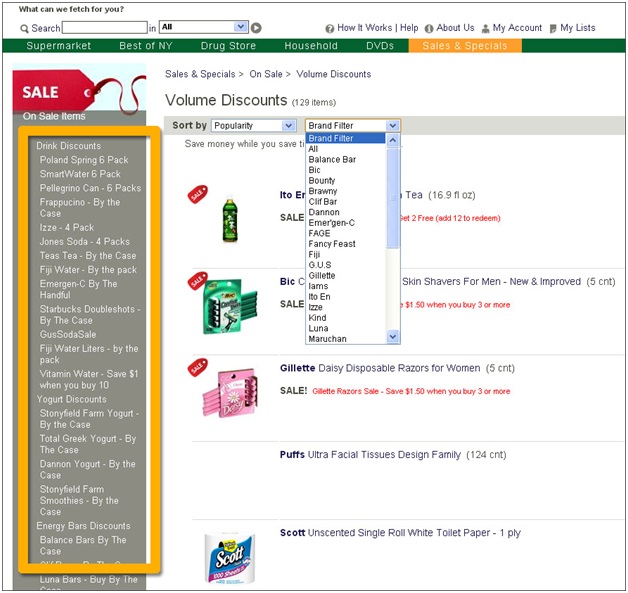The height and width of the screenshot is (593, 628).
Task: Open the Sales & Specials tab
Action: (x=465, y=46)
